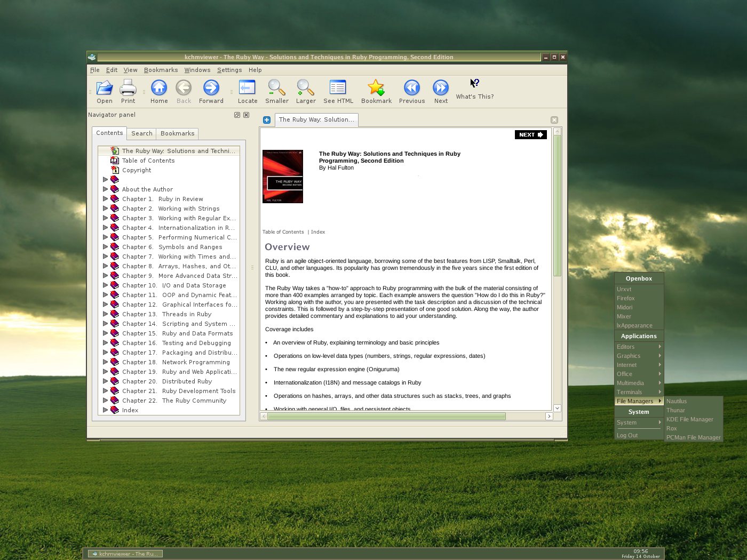Click the vertical scrollbar thumb
Image resolution: width=747 pixels, height=560 pixels.
557,205
